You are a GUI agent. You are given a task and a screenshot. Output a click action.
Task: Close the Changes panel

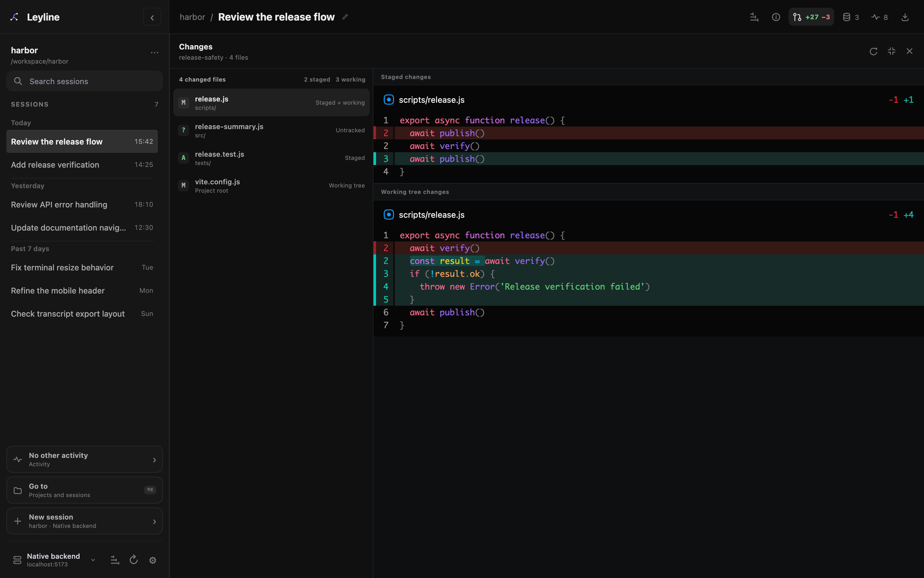point(910,51)
